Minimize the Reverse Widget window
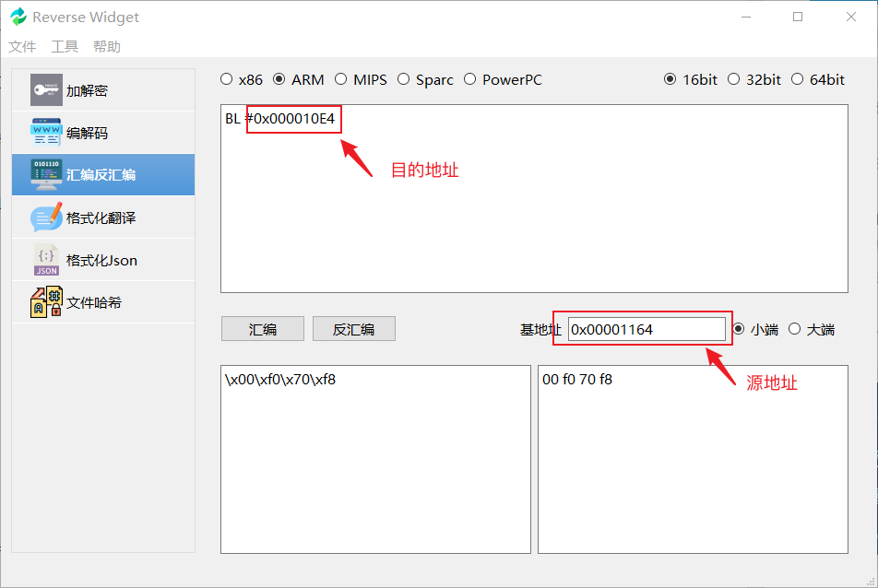 click(x=746, y=17)
